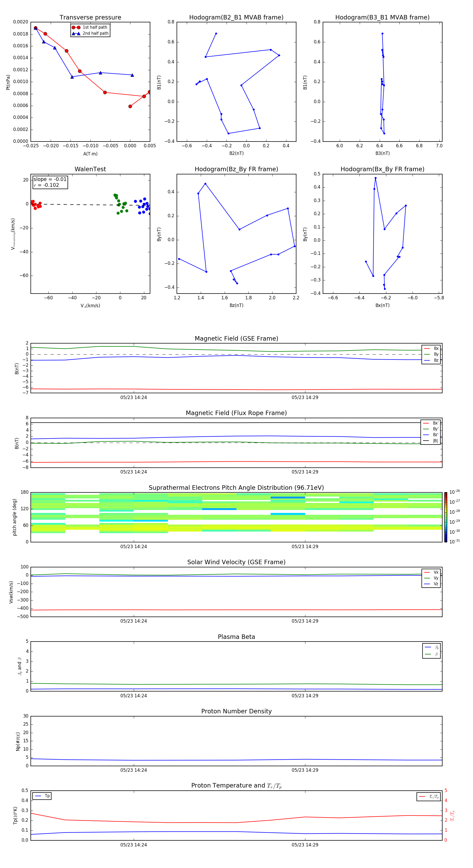This screenshot has height=868, width=473.
Task: Click the "Proton Number Density" title
Action: 236,711
